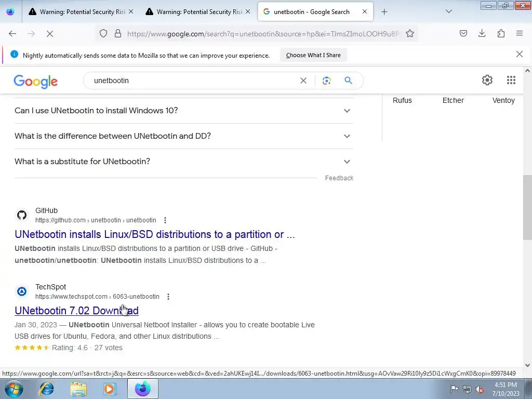Launch Internet Explorer from the taskbar
Viewport: 532px width, 399px height.
[46, 389]
